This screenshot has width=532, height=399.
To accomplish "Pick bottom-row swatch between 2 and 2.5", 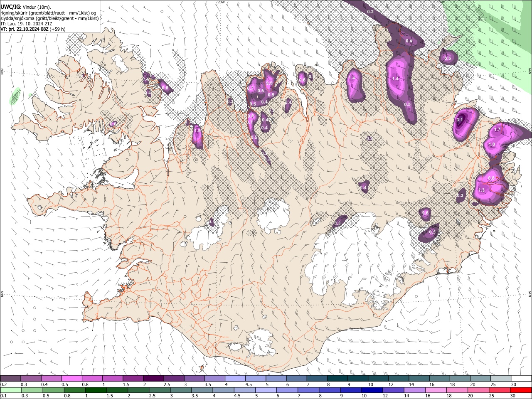I will 138,390.
